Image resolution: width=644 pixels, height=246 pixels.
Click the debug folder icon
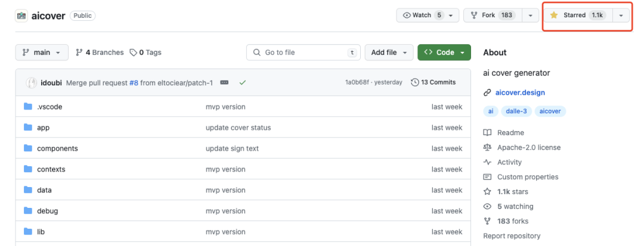click(x=28, y=211)
